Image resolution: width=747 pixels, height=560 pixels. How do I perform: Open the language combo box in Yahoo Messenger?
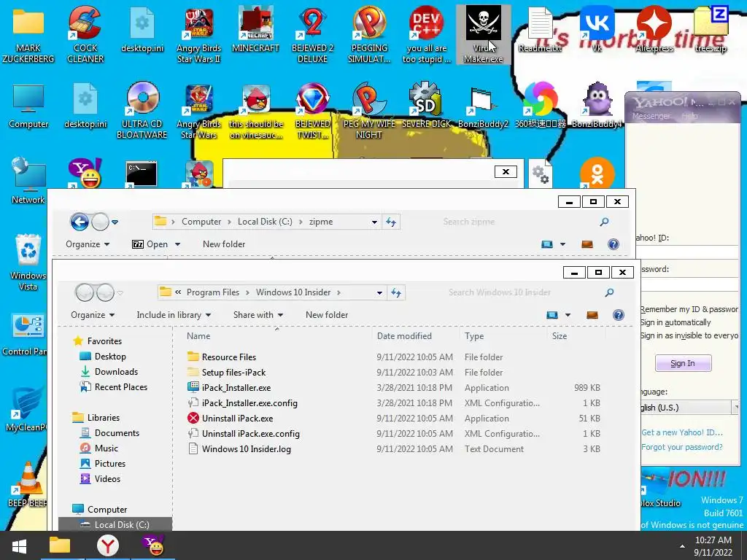690,408
